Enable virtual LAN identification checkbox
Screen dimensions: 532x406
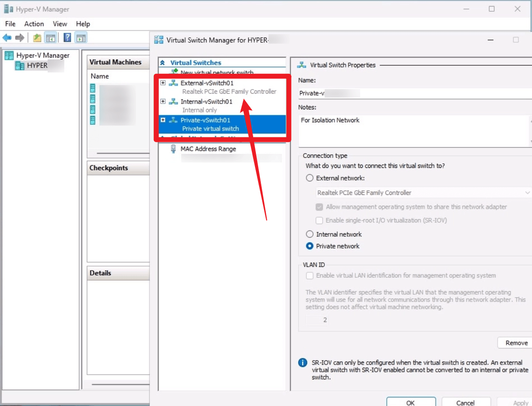click(x=309, y=275)
